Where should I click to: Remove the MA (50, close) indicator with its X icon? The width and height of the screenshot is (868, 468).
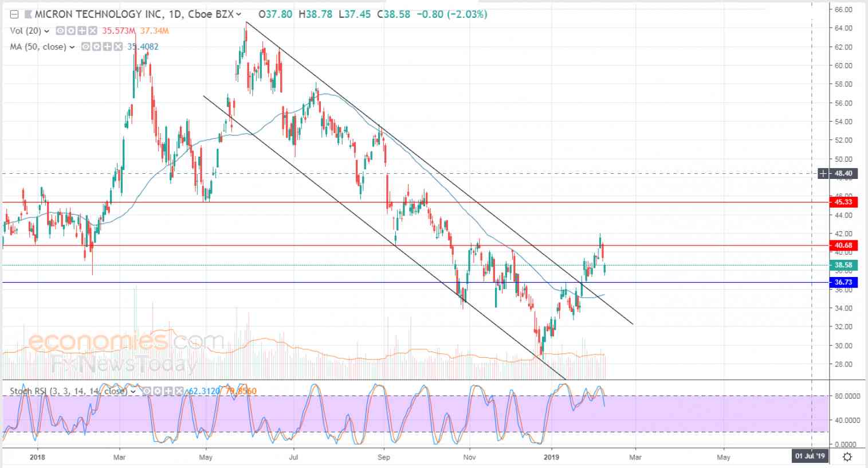click(x=118, y=47)
